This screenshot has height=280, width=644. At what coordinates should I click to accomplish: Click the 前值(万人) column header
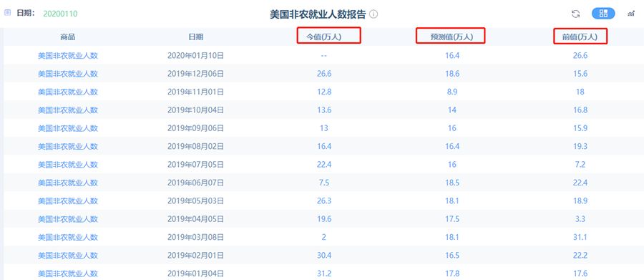[x=580, y=37]
